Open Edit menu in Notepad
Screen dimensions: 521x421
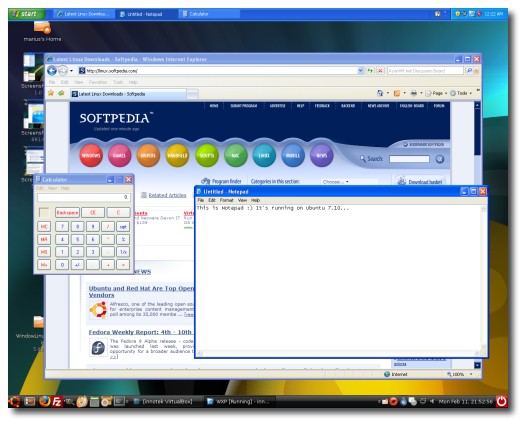212,200
